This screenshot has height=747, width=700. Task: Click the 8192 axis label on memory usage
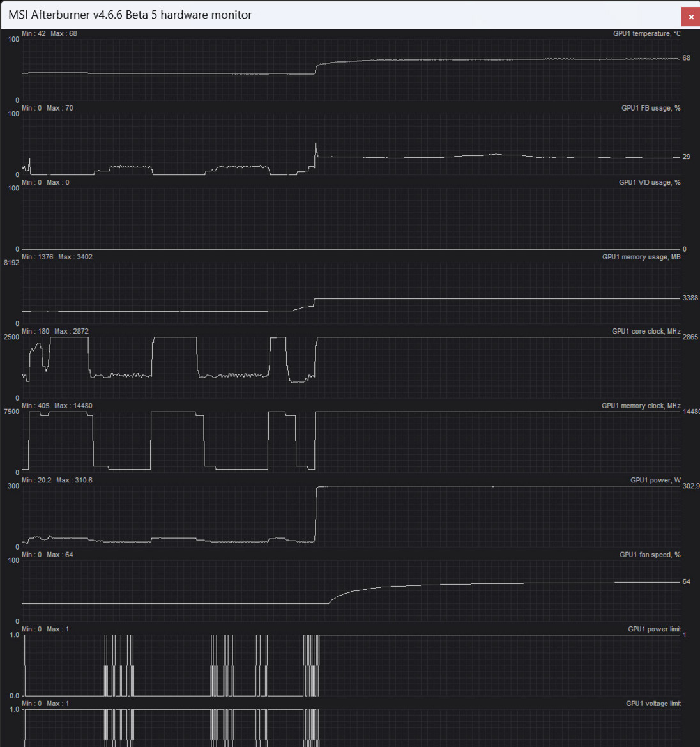[x=11, y=263]
